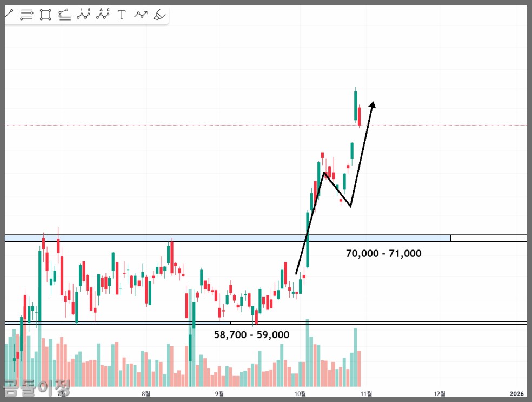The image size is (532, 402).
Task: Click the 11월 date axis label
Action: [x=367, y=393]
